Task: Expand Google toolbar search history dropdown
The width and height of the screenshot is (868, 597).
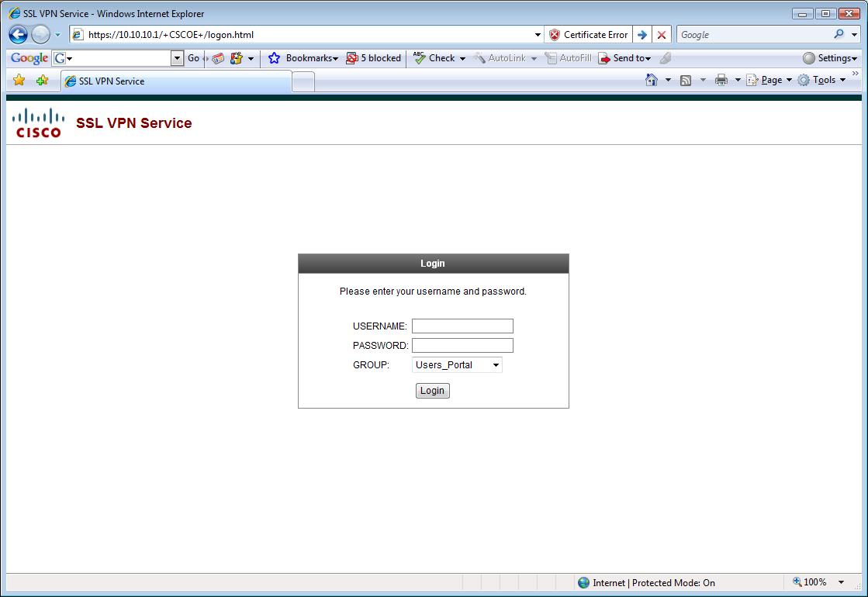Action: pyautogui.click(x=177, y=57)
